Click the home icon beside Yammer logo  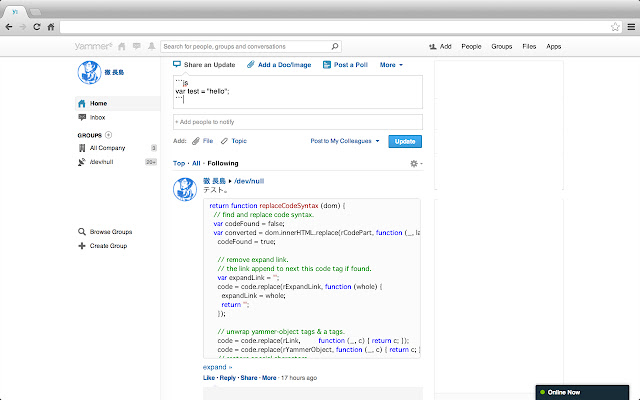pos(122,47)
